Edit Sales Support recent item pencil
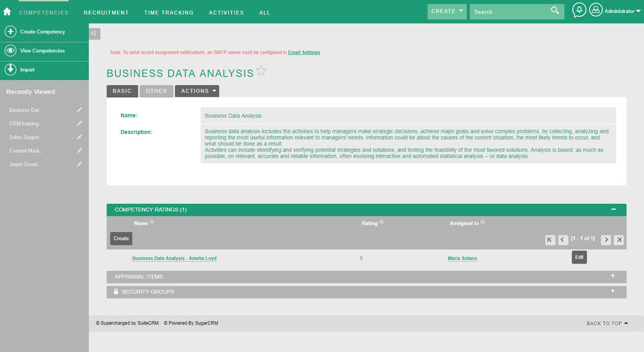The image size is (644, 352). [x=79, y=137]
